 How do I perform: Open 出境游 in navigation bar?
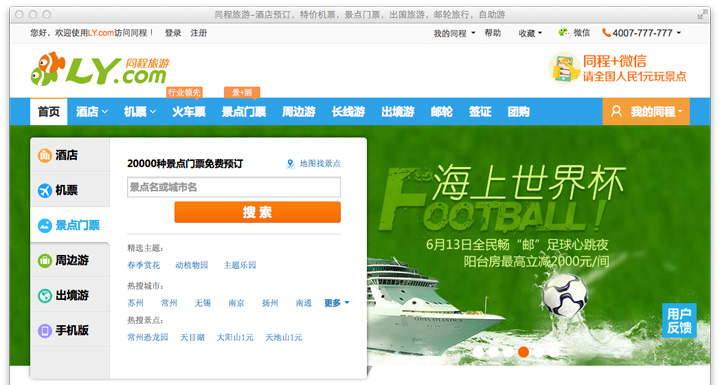(398, 112)
